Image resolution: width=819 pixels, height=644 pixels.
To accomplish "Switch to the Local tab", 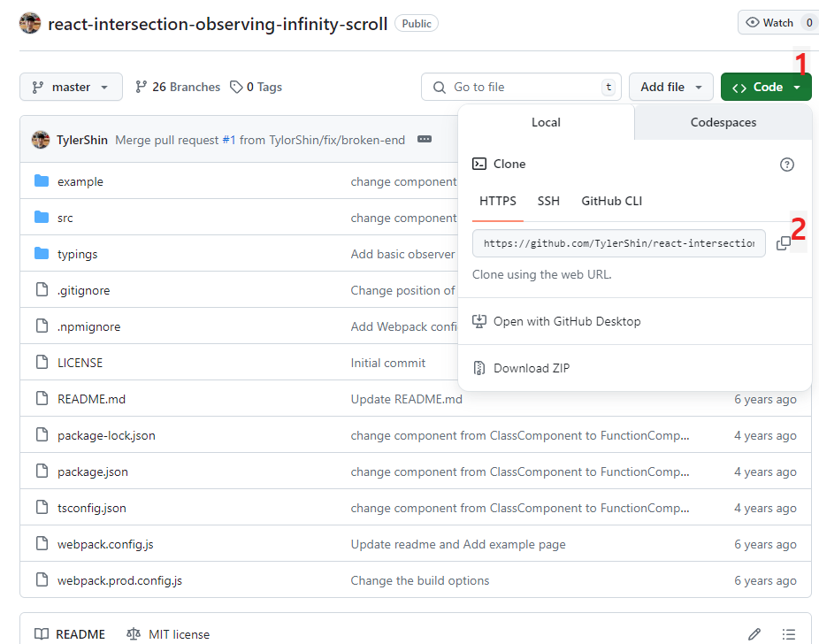I will click(x=546, y=122).
